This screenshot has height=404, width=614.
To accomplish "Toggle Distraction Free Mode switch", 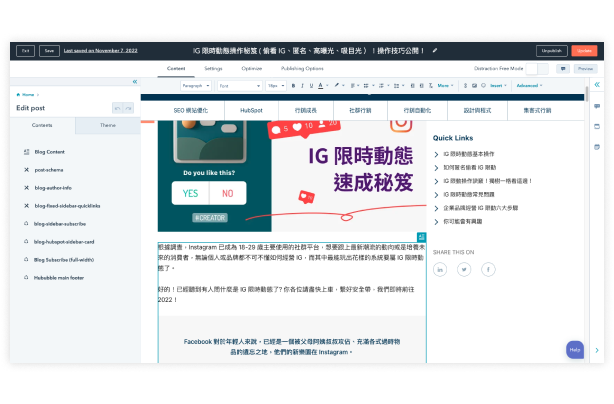I will pyautogui.click(x=537, y=69).
